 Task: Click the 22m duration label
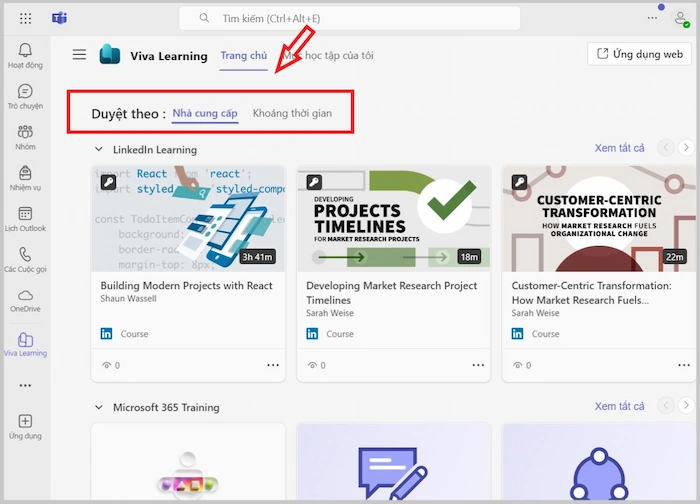(674, 257)
